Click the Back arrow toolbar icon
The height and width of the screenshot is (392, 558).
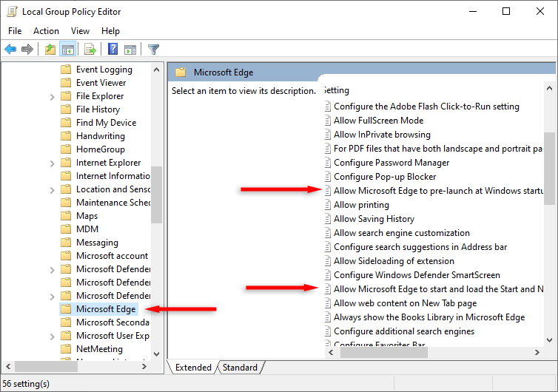tap(10, 49)
